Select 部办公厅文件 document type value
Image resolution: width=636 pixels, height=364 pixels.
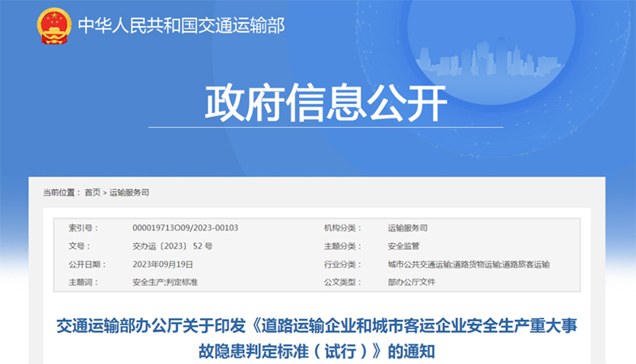411,282
